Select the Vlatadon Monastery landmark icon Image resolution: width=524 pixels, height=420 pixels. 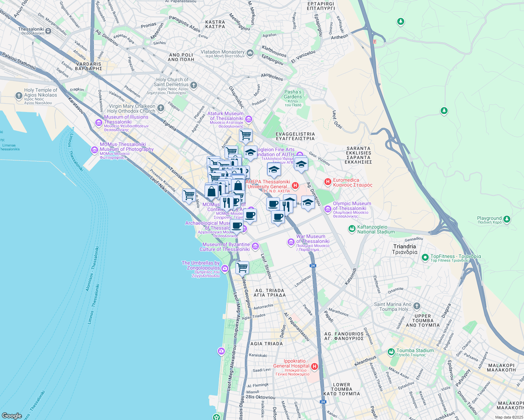[x=250, y=53]
